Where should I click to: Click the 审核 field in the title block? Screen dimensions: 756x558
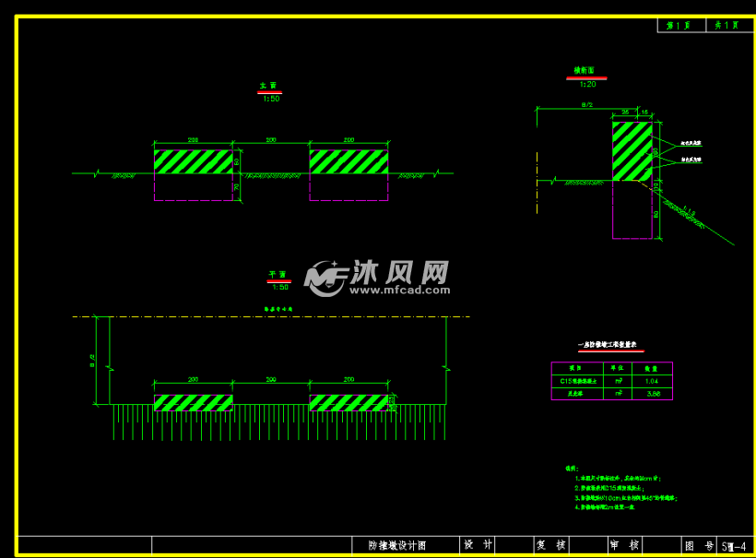pos(624,545)
